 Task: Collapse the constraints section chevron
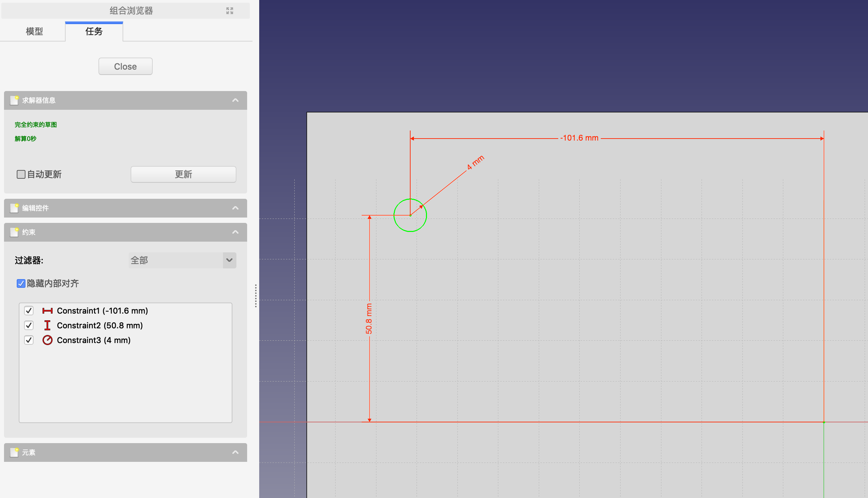click(235, 232)
